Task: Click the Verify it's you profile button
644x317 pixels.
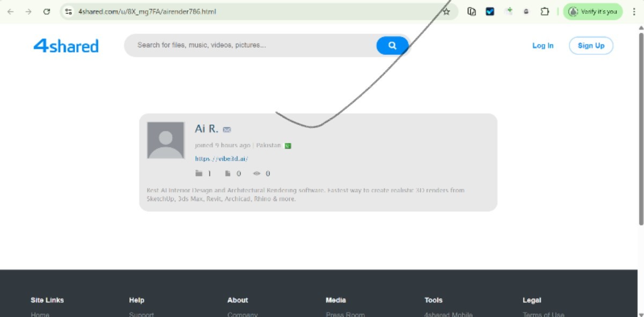Action: click(x=593, y=11)
